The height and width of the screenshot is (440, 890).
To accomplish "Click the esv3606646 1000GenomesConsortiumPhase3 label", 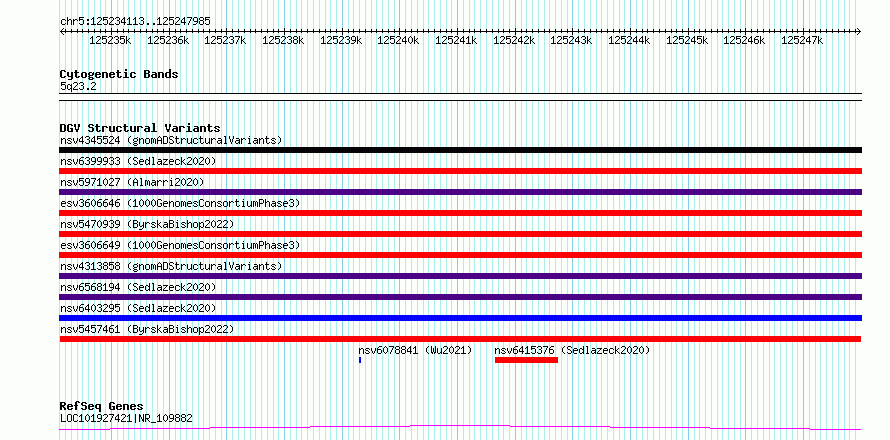I will pyautogui.click(x=180, y=203).
